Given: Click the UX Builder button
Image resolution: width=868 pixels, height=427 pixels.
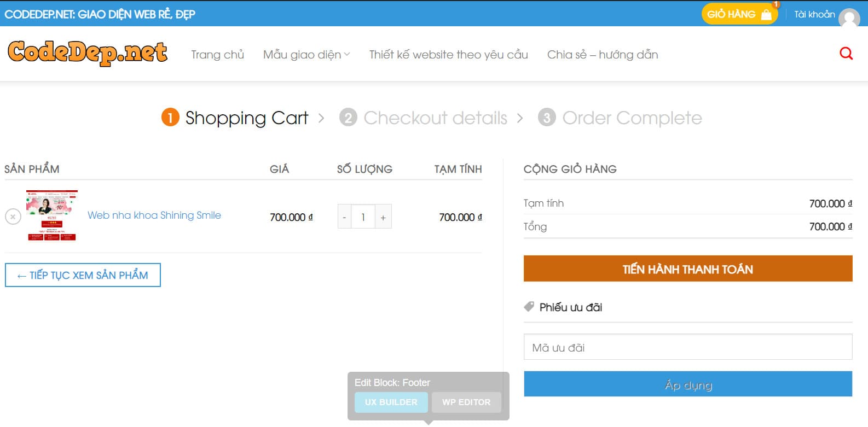Looking at the screenshot, I should click(391, 402).
